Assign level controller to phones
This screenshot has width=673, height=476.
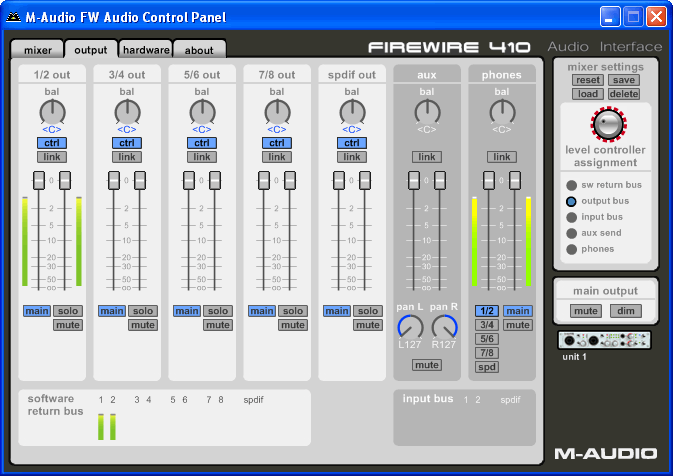tap(571, 249)
